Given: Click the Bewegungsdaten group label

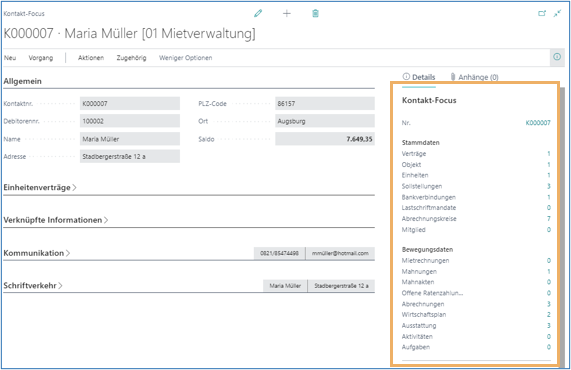Looking at the screenshot, I should click(427, 249).
